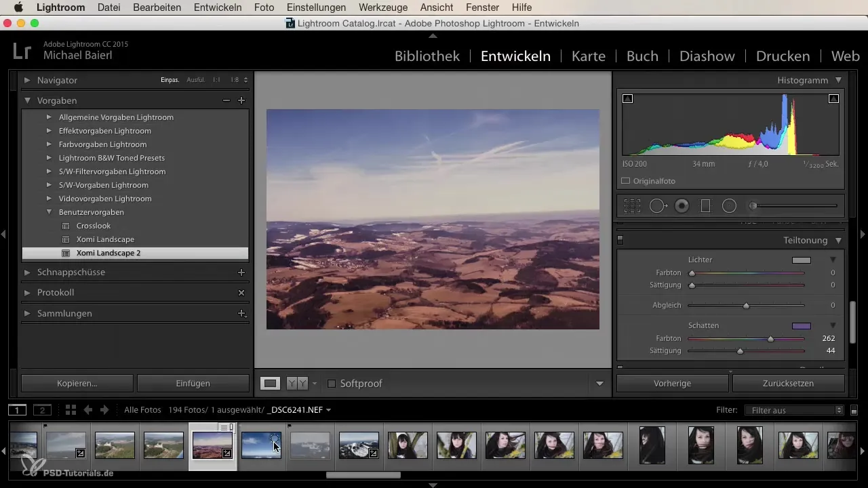The height and width of the screenshot is (488, 868).
Task: Apply the Crosslook user preset
Action: pos(94,226)
